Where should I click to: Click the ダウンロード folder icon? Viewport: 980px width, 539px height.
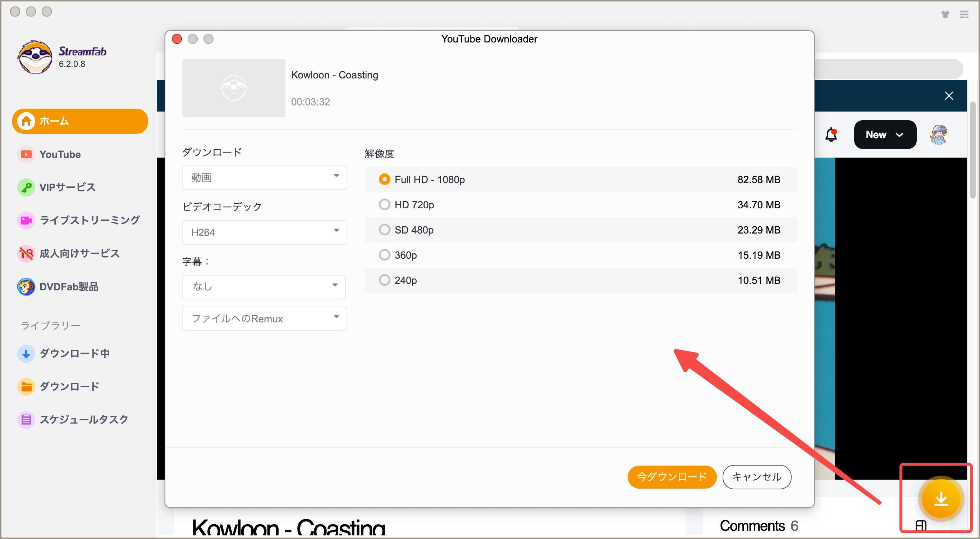click(x=26, y=386)
